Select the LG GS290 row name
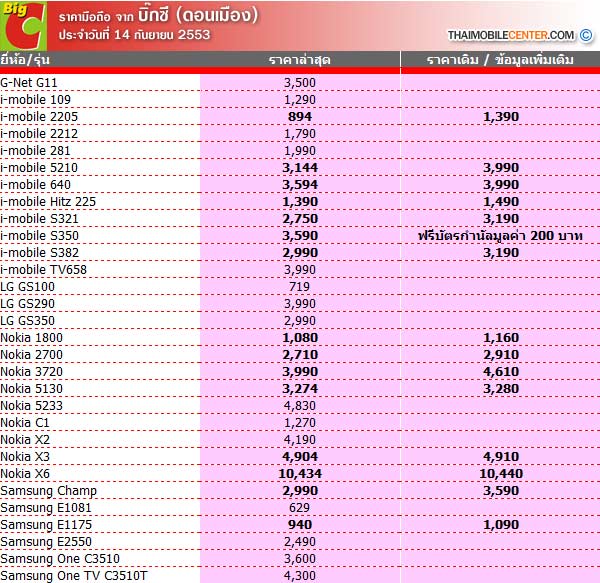600x583 pixels. coord(28,304)
